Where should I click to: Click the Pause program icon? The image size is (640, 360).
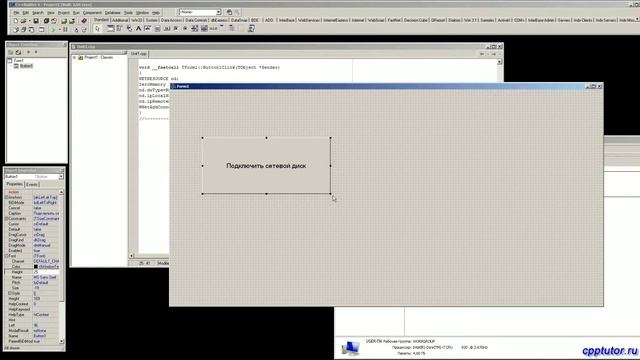(65, 29)
